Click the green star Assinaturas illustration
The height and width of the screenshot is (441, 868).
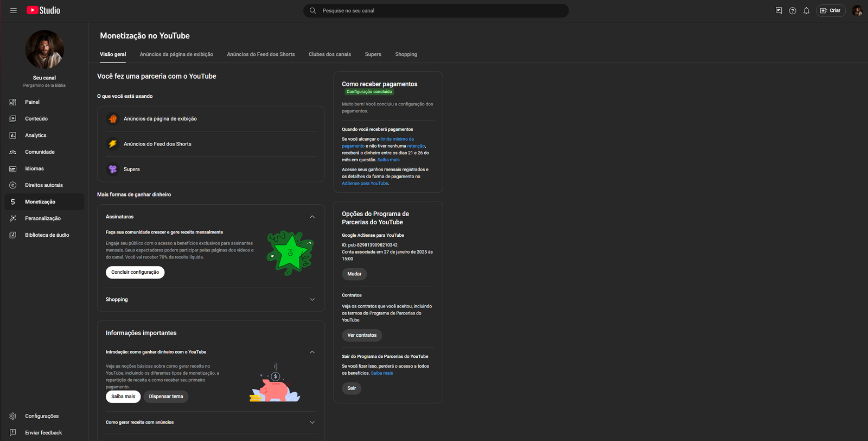(x=290, y=253)
